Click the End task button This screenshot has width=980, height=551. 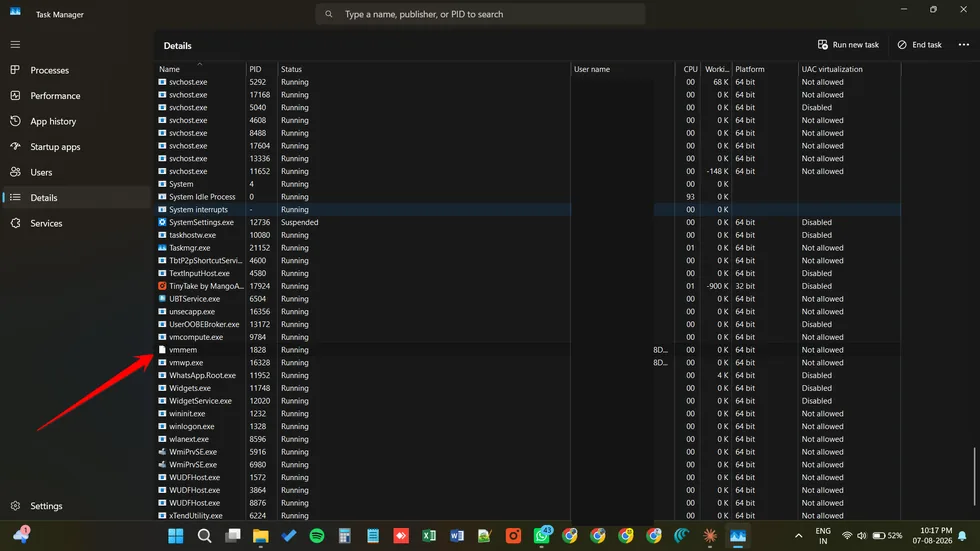point(919,45)
